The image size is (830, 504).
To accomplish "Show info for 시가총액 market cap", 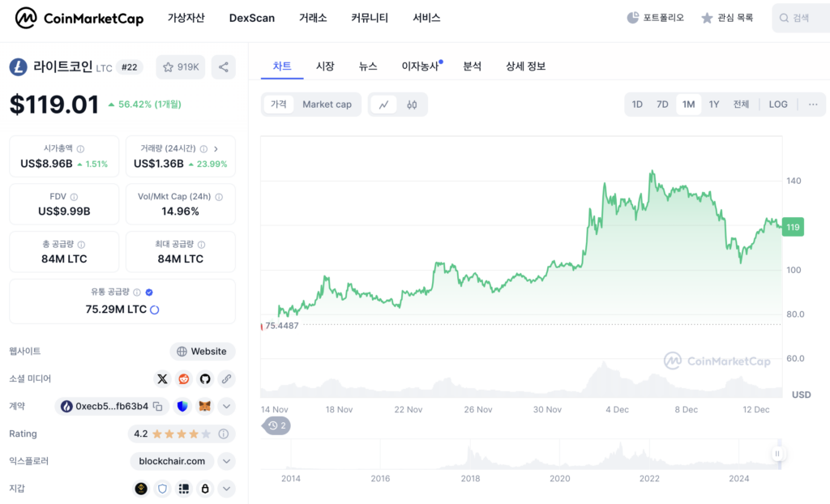I will (x=80, y=149).
